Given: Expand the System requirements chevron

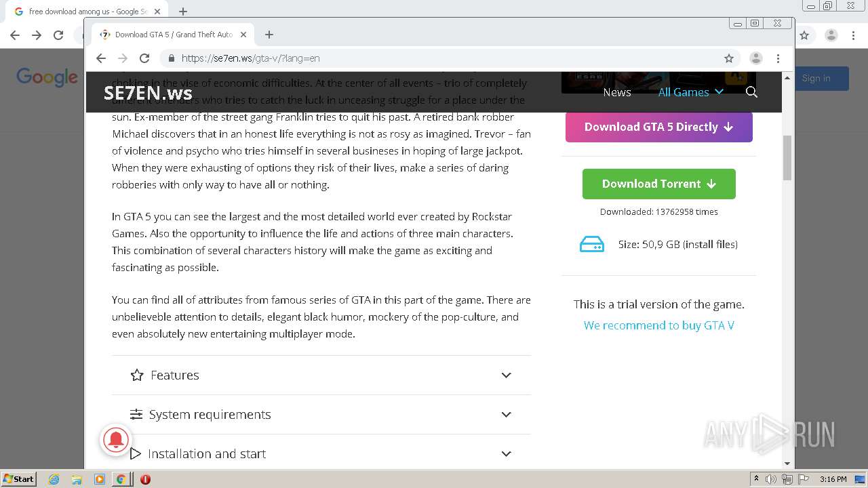Looking at the screenshot, I should 506,414.
